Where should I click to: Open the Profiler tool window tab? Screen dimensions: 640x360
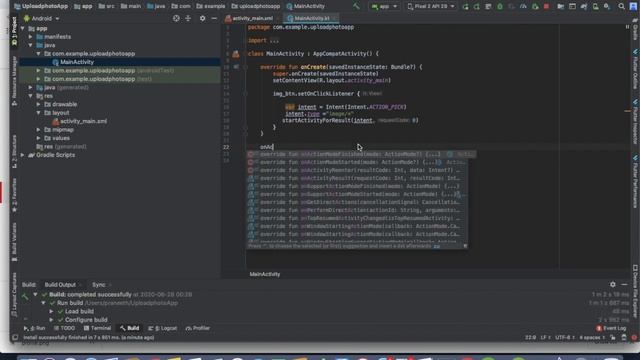198,328
